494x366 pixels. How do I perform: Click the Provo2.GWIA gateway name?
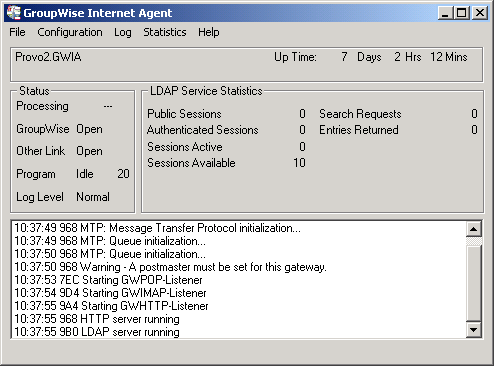click(48, 57)
